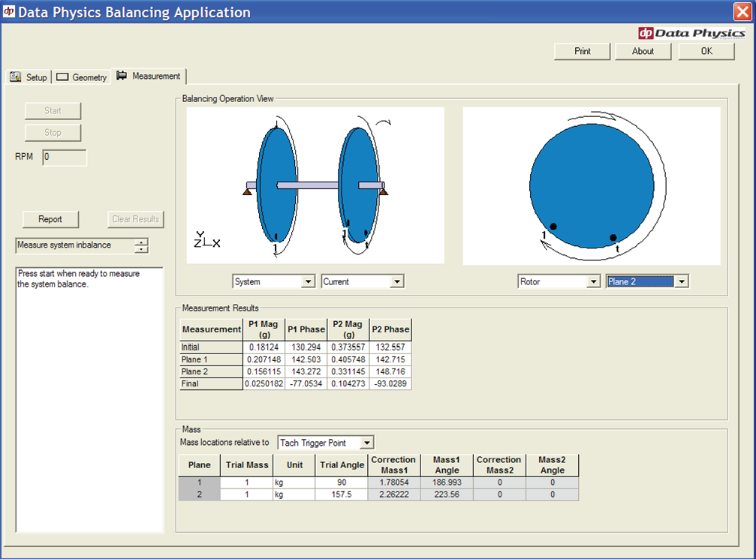This screenshot has width=756, height=559.
Task: Click the Setup tab icon
Action: [x=16, y=77]
